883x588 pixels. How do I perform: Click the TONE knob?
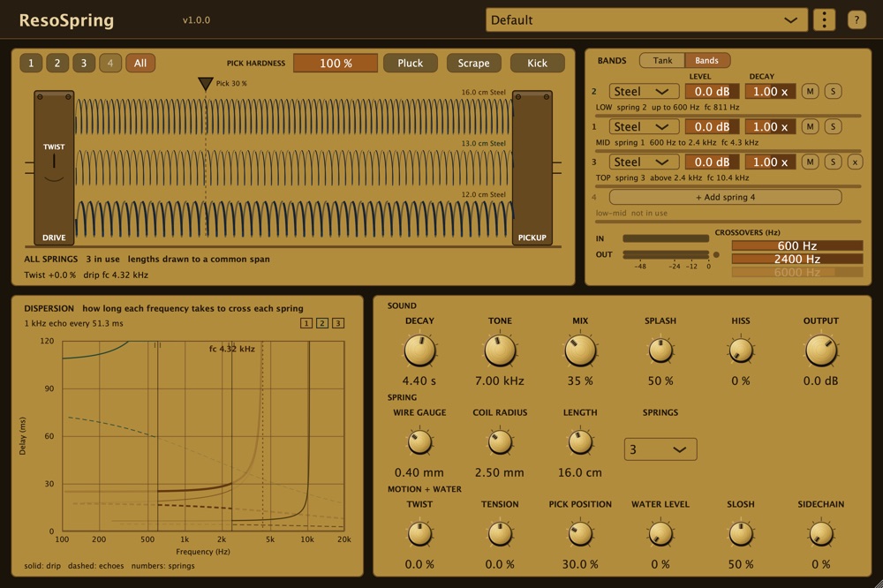pos(500,351)
